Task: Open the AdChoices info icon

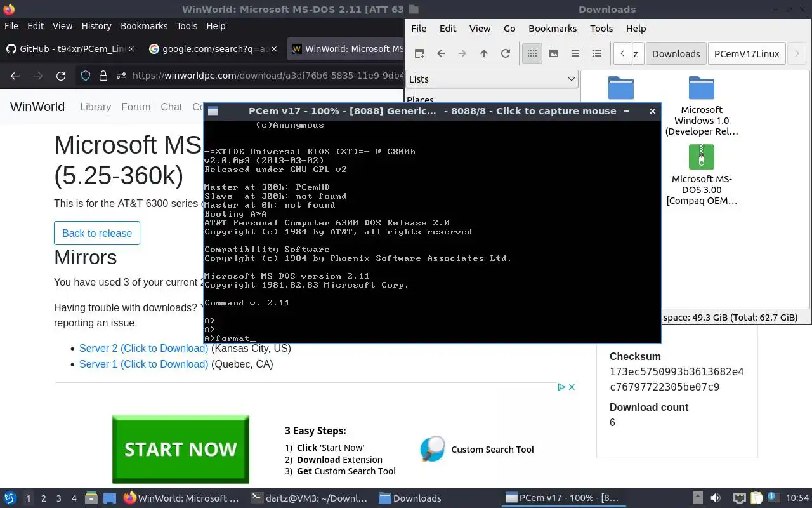Action: point(561,387)
